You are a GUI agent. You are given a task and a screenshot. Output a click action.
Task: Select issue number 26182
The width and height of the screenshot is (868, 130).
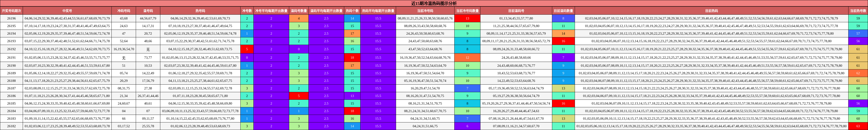[x=11, y=126]
